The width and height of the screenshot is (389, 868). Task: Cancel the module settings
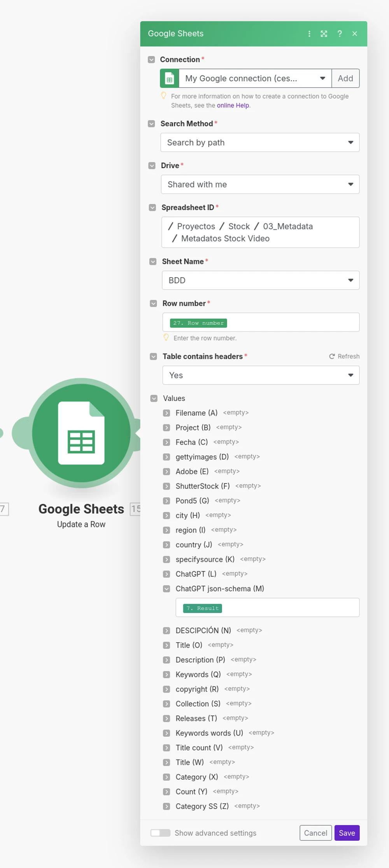coord(315,833)
